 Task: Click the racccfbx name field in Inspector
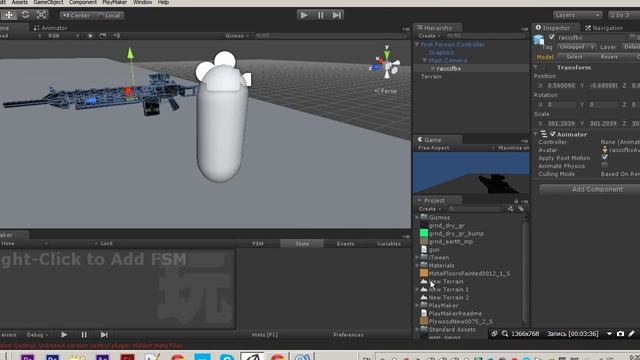click(591, 38)
